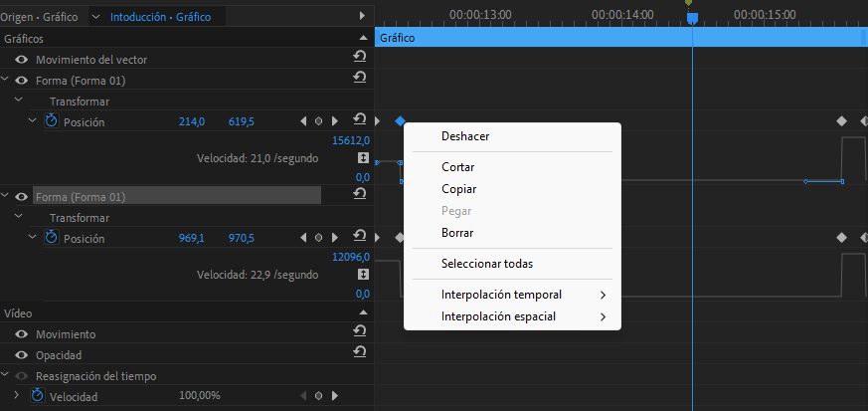This screenshot has width=868, height=411.
Task: Disable the Movimiento video effect eye
Action: (x=21, y=334)
